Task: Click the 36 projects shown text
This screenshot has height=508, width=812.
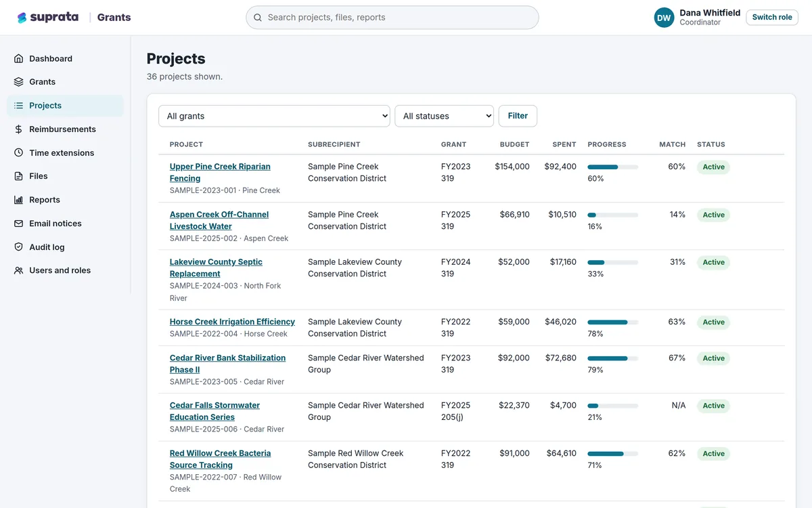Action: 185,77
